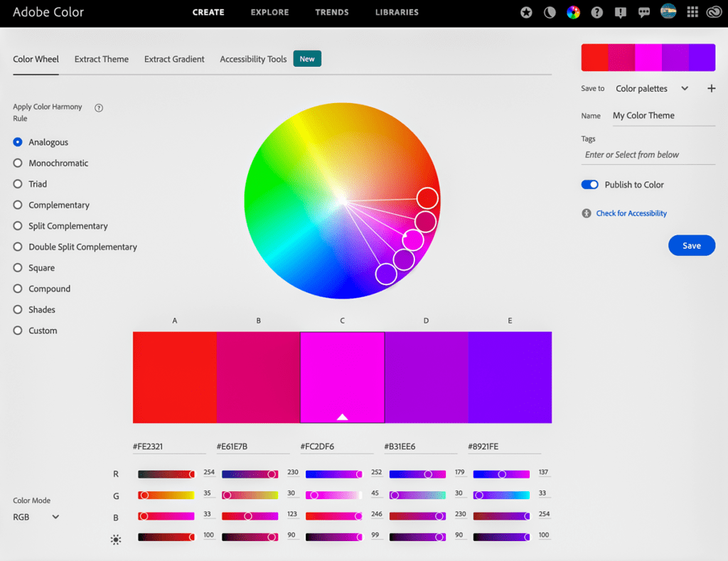Screen dimensions: 728x561
Task: Select the Shades harmony rule
Action: click(x=34, y=309)
